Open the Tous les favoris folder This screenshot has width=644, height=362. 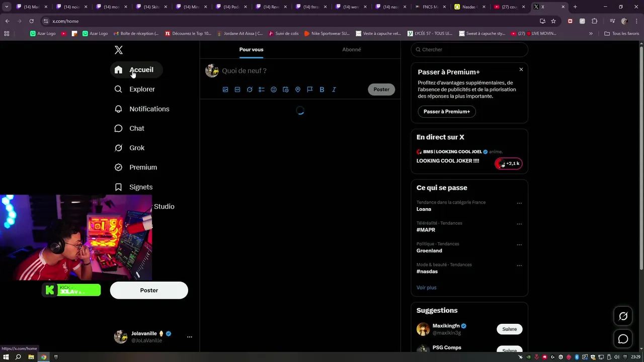pos(621,34)
